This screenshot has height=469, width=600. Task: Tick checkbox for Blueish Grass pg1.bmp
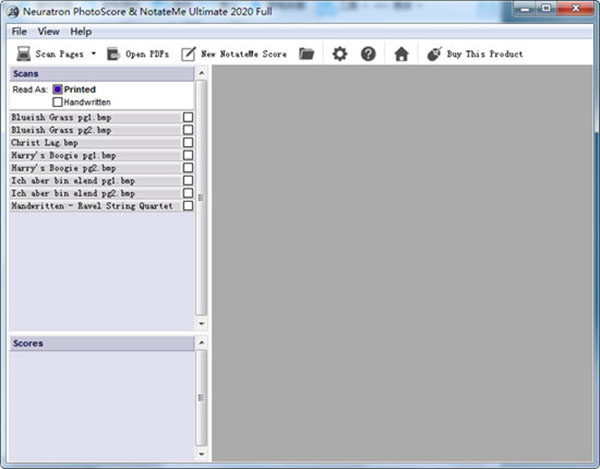click(188, 117)
